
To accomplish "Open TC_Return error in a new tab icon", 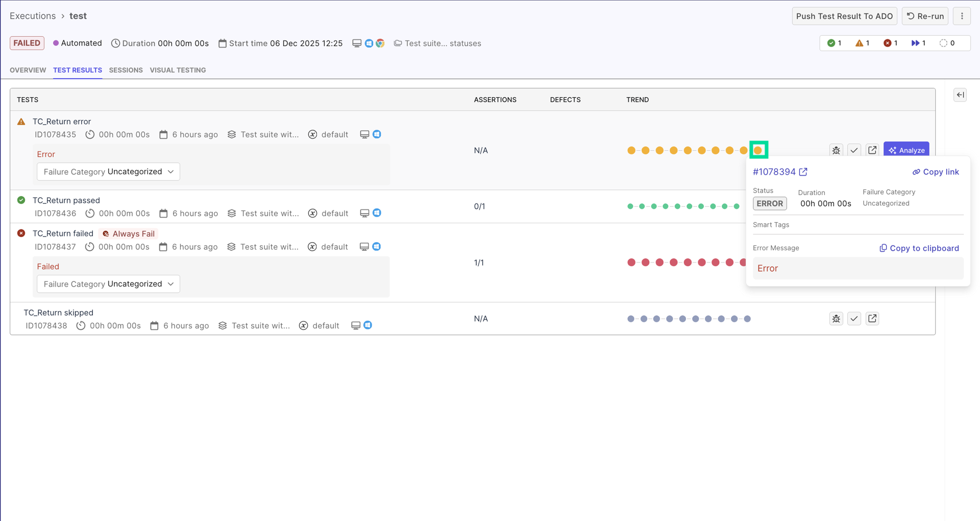I will [x=872, y=150].
